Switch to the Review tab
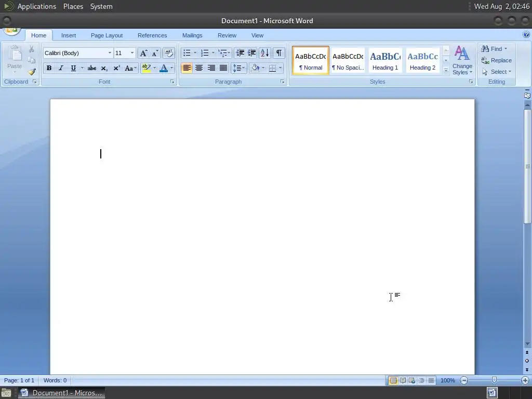532x399 pixels. (227, 35)
